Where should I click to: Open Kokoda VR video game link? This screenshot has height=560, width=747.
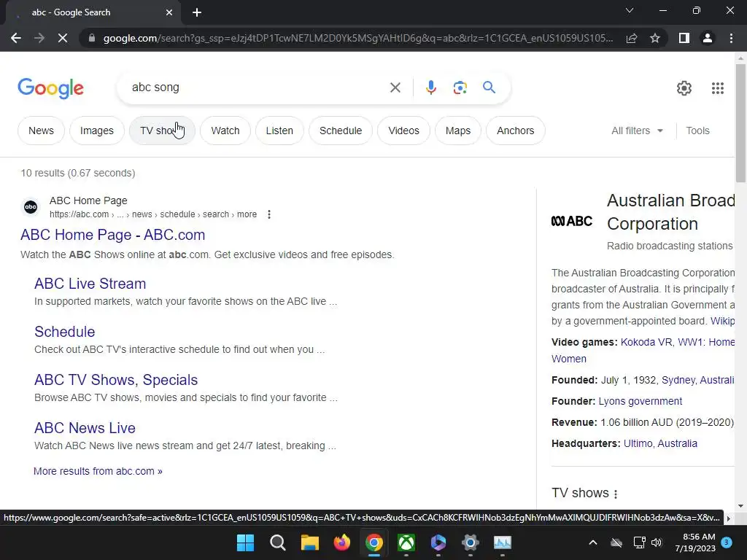[x=646, y=342]
